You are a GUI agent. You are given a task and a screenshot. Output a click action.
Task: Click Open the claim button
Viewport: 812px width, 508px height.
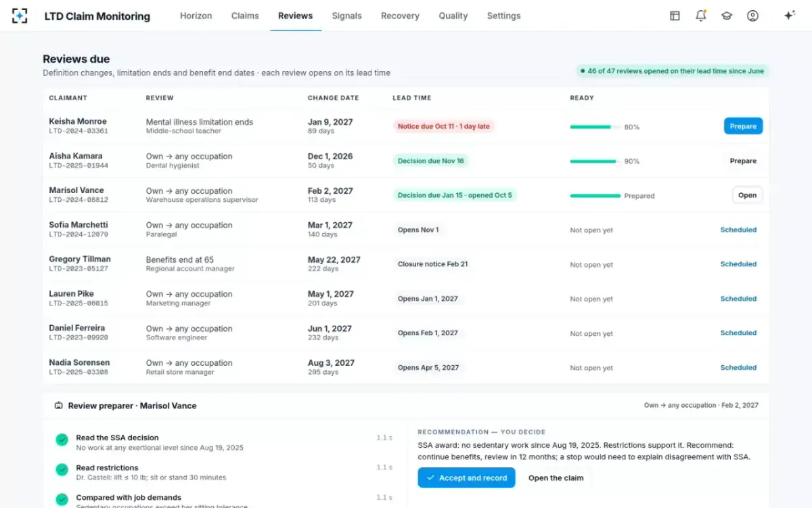[556, 478]
